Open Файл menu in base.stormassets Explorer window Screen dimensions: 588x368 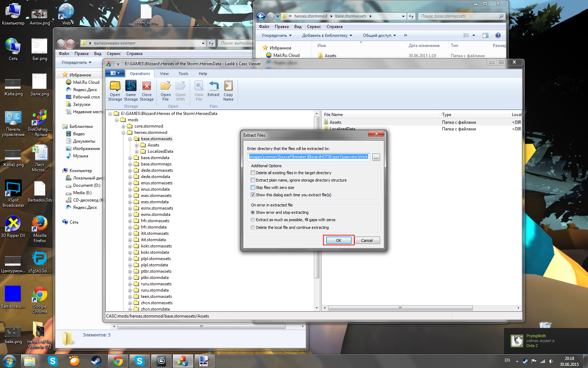click(264, 27)
